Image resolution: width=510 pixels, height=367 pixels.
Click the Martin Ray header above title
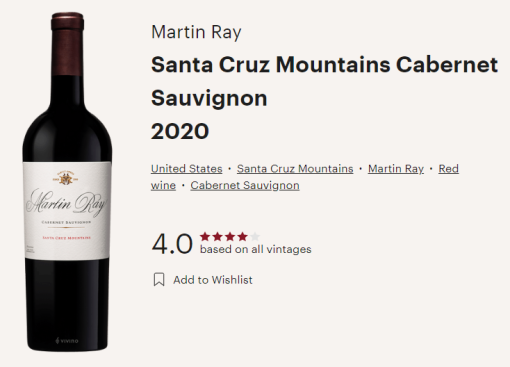(x=196, y=32)
